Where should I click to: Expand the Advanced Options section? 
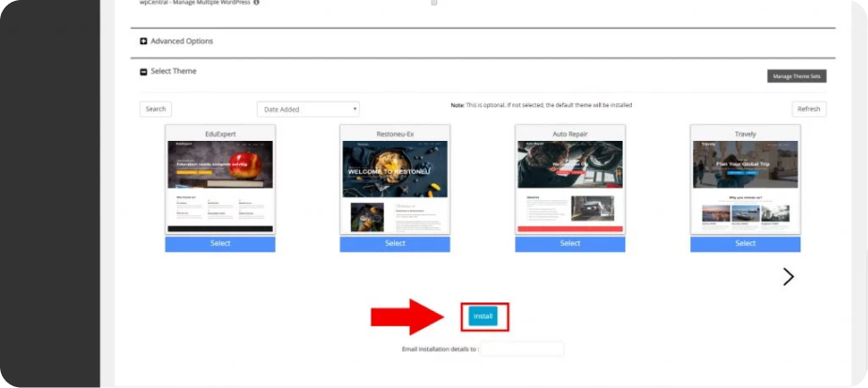(143, 41)
